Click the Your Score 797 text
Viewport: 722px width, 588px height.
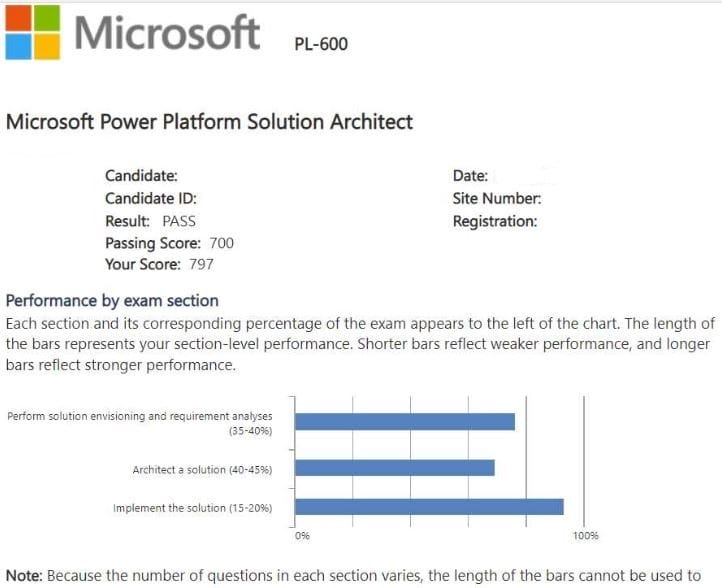159,265
